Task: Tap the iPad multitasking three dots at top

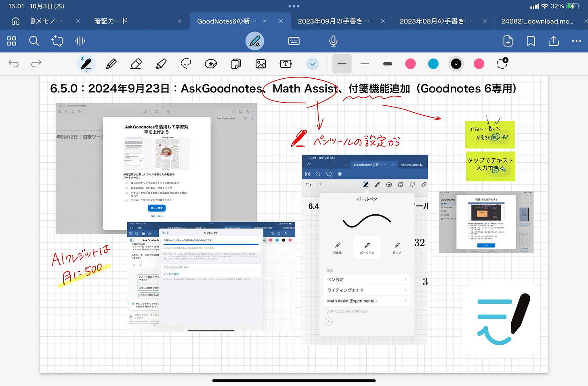Action: click(x=294, y=6)
